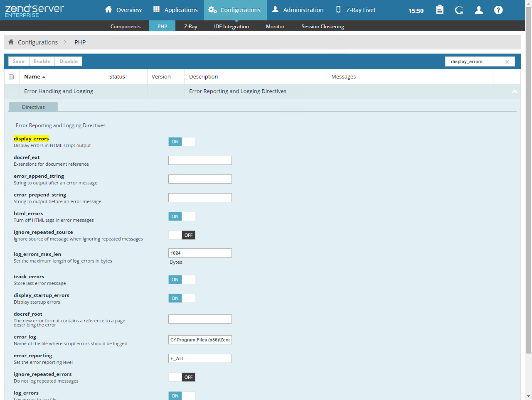Switch to the Z-Ray sub-tab

(x=190, y=26)
